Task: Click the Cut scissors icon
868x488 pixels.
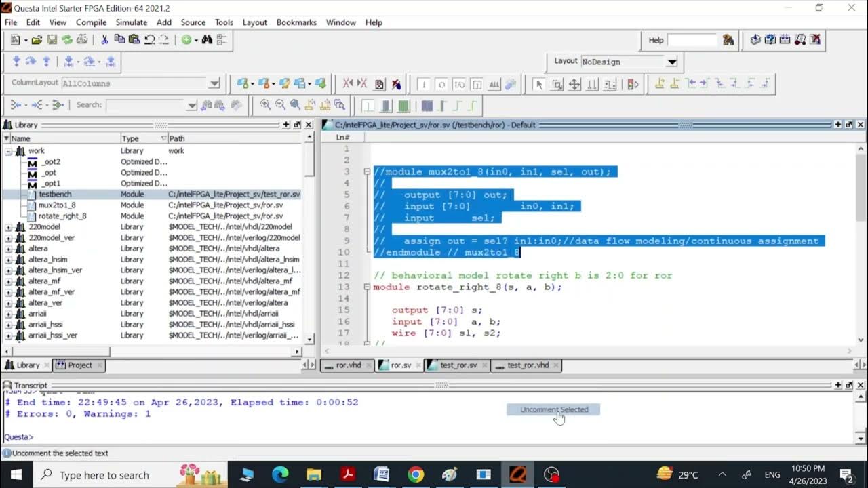Action: (x=104, y=40)
